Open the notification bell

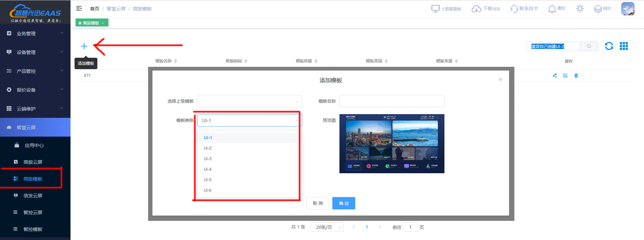(552, 9)
